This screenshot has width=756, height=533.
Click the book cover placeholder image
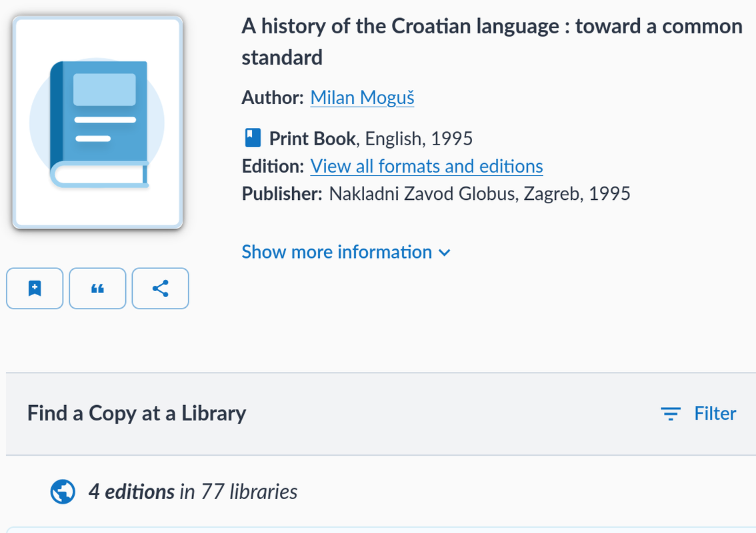97,123
